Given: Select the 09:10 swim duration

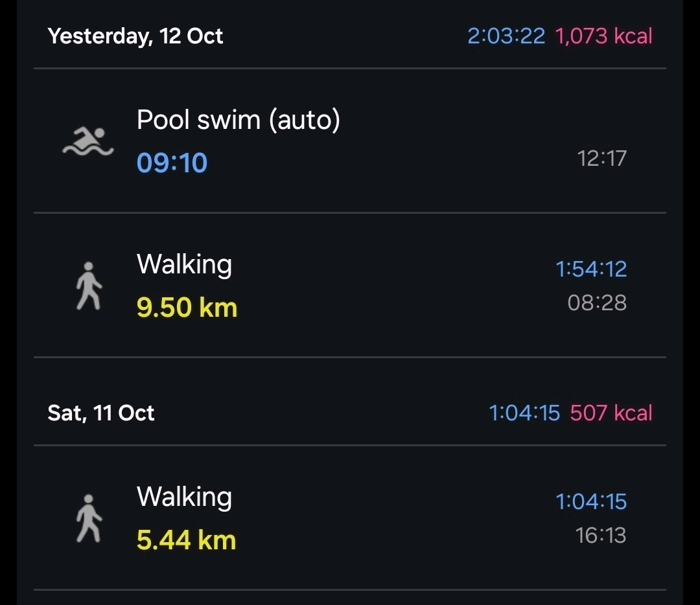Looking at the screenshot, I should coord(172,163).
